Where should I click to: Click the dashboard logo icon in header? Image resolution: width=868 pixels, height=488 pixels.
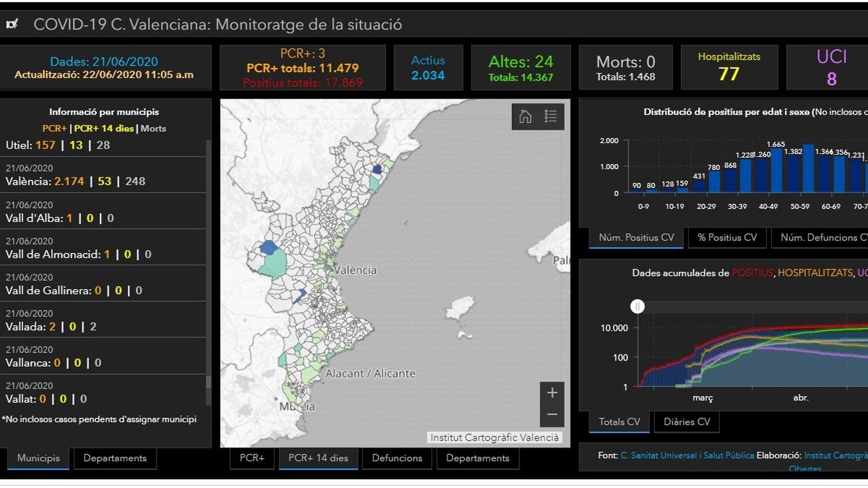[x=12, y=24]
